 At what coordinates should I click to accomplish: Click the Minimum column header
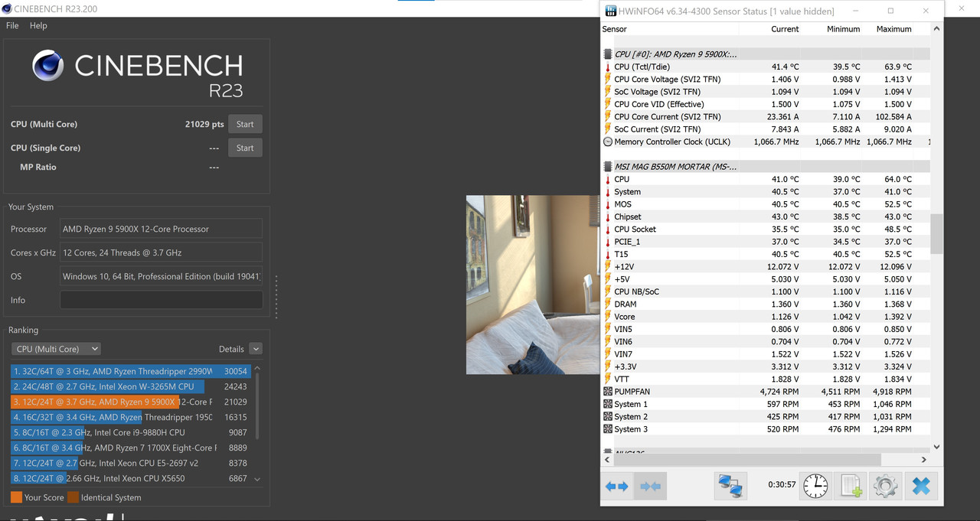843,29
